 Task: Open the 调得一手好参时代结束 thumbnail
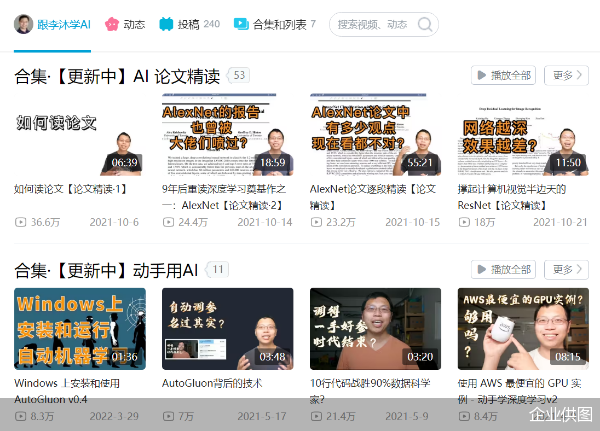375,329
